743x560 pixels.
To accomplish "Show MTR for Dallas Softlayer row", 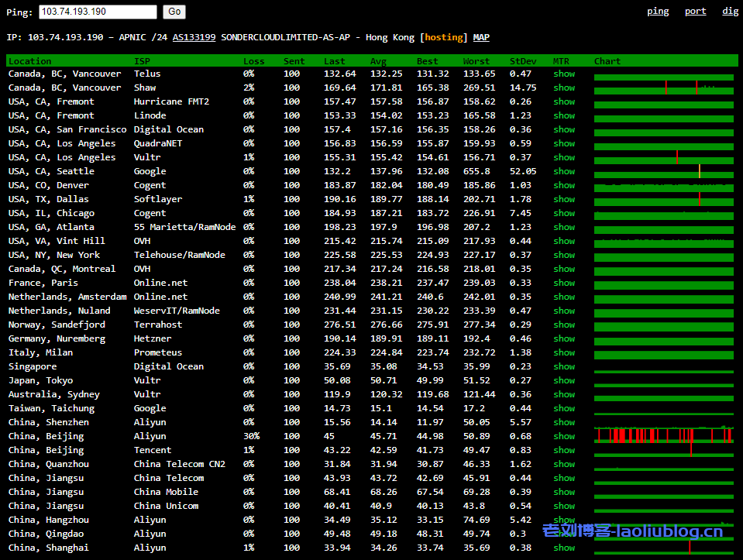I will (564, 200).
